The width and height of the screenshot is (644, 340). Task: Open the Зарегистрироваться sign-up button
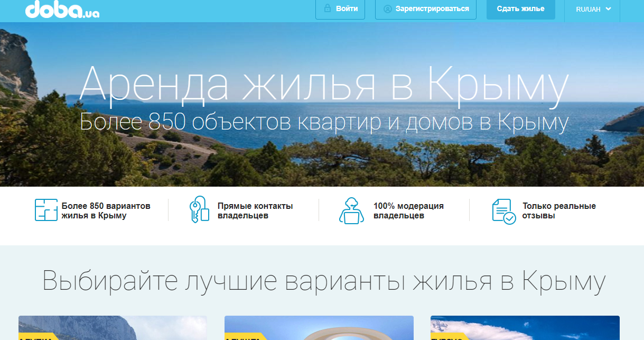426,9
